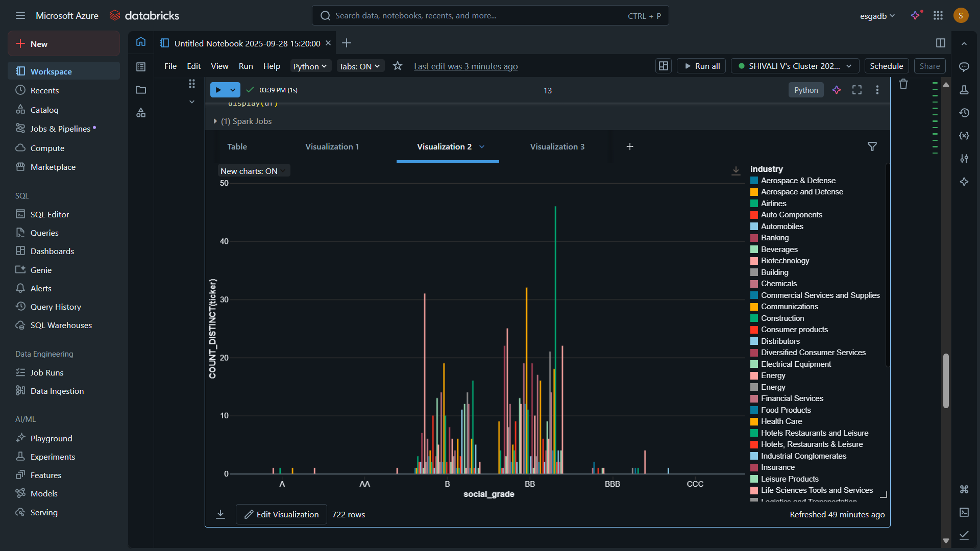
Task: Toggle the side-by-side panel layout icon
Action: (941, 43)
